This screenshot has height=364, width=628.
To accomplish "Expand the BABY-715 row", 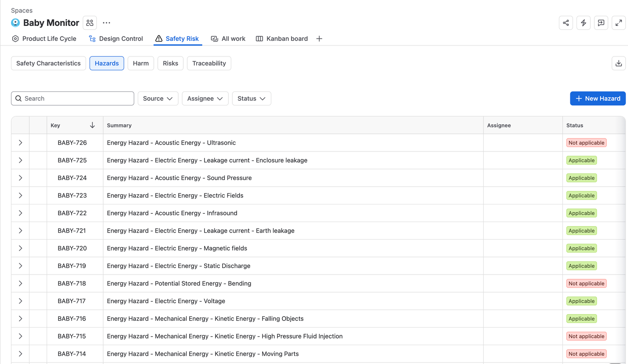I will click(20, 336).
